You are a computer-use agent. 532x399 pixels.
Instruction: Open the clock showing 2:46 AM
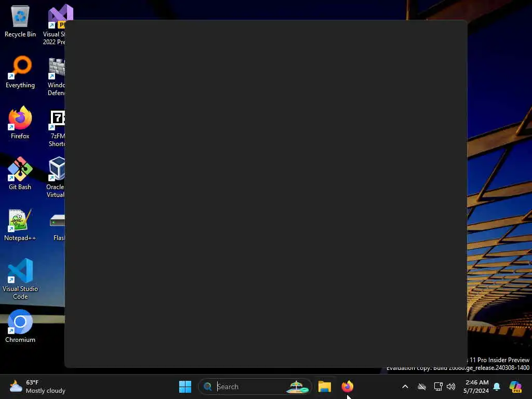tap(476, 387)
